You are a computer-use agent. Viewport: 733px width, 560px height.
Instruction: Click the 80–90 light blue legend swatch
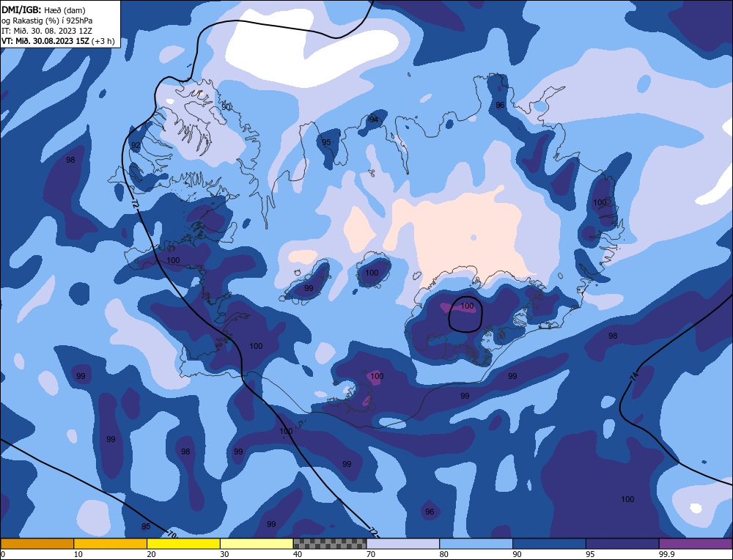[x=476, y=543]
